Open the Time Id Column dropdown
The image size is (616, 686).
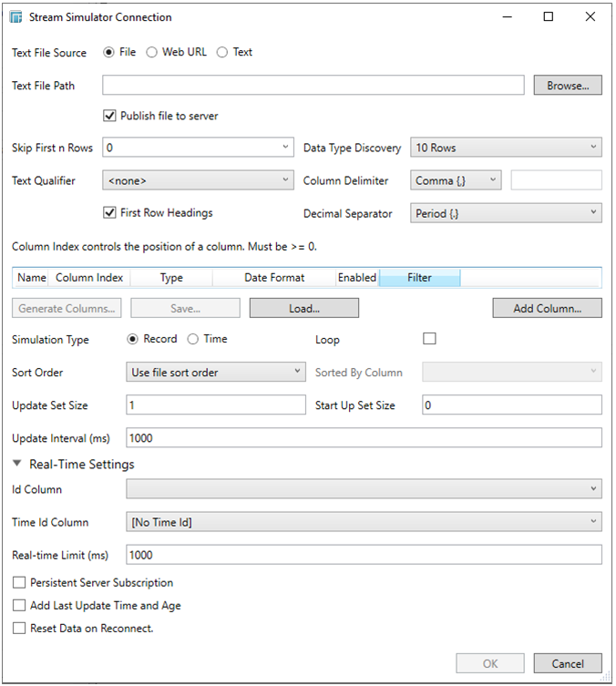(x=363, y=522)
